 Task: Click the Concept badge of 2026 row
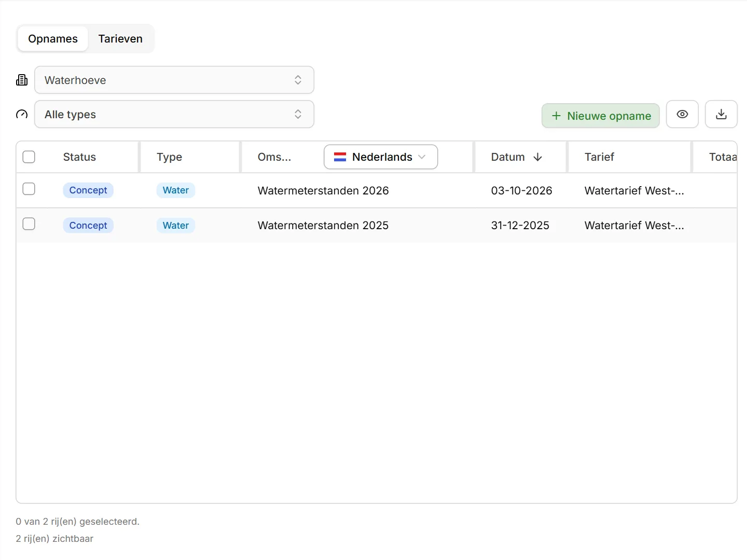pyautogui.click(x=88, y=190)
